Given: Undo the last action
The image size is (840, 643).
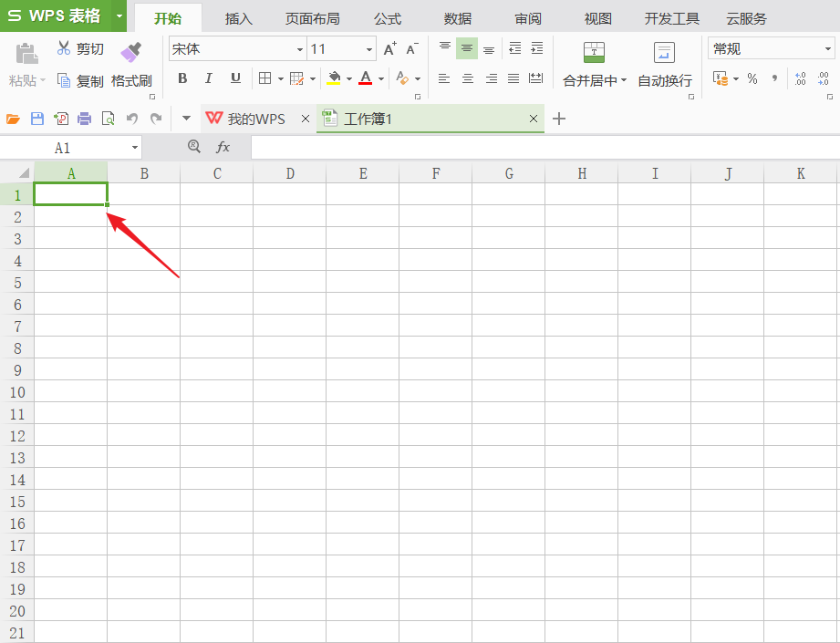Looking at the screenshot, I should pyautogui.click(x=131, y=119).
